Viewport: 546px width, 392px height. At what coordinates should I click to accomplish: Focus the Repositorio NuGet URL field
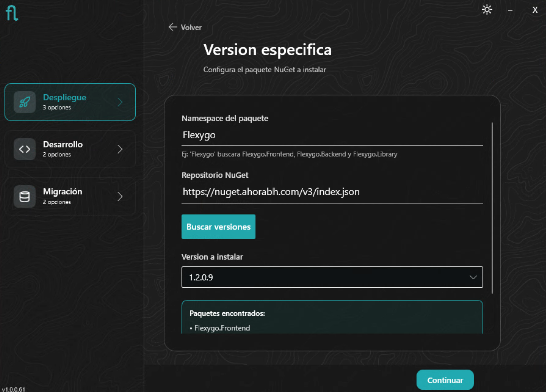pyautogui.click(x=332, y=192)
